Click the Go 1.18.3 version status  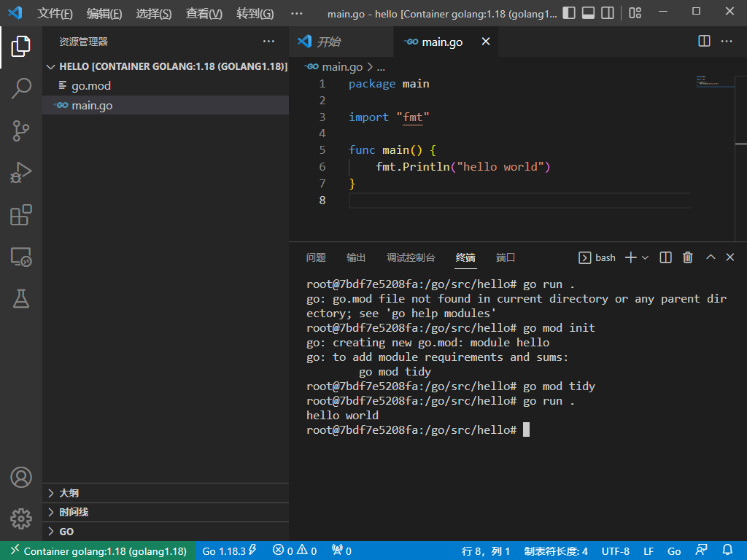[x=229, y=551]
